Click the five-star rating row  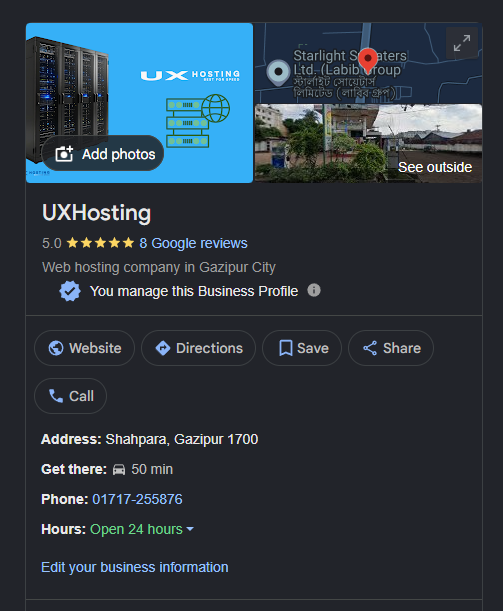101,243
